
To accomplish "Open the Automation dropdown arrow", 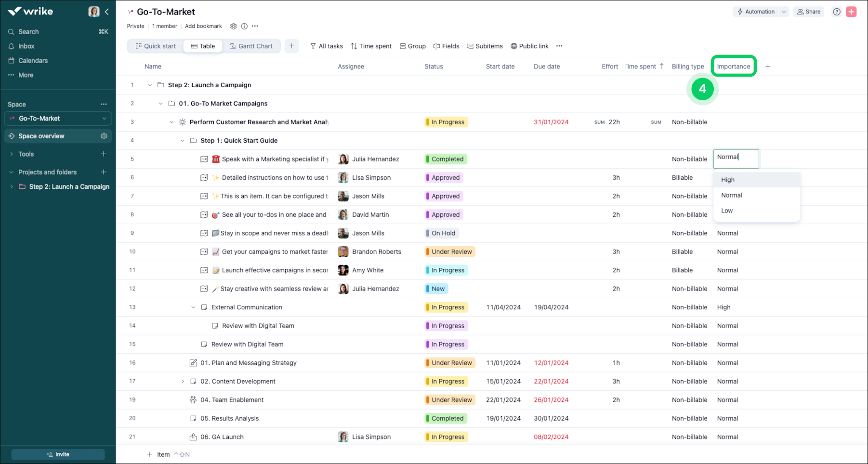I will [784, 12].
